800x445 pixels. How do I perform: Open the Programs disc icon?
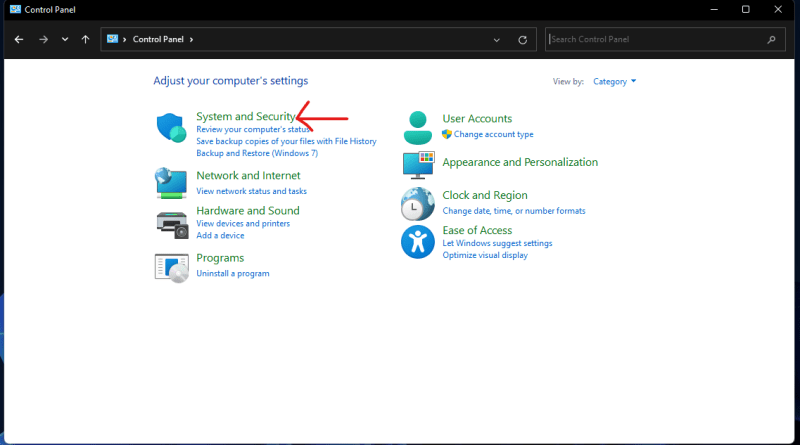click(x=171, y=268)
